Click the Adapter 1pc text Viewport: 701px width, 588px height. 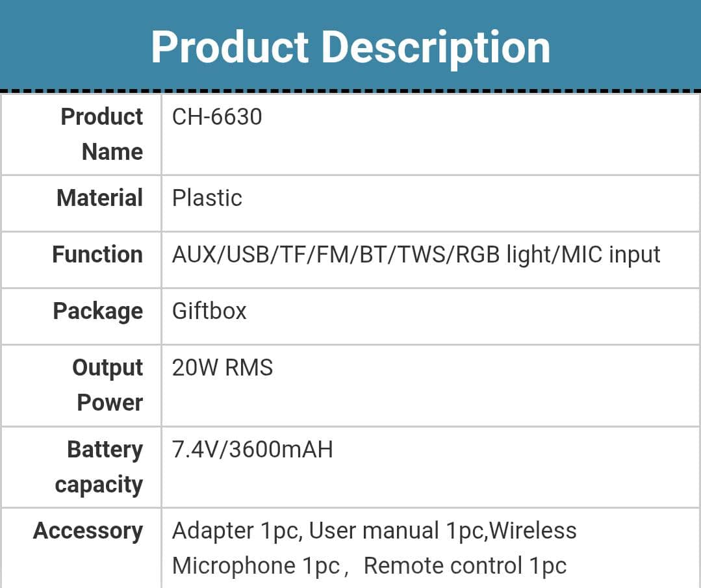coord(236,531)
